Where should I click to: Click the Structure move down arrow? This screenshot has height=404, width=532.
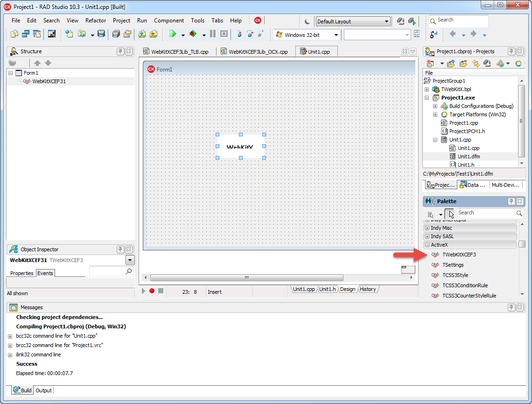tap(48, 63)
